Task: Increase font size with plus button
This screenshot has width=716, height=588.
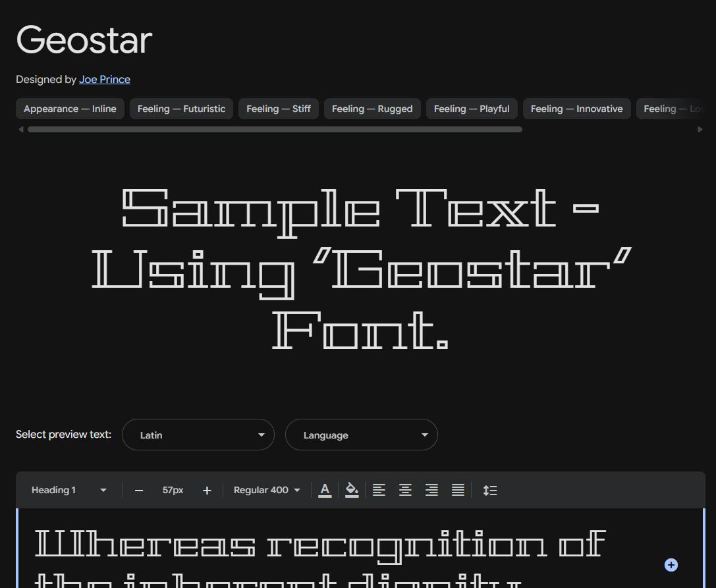Action: point(207,491)
